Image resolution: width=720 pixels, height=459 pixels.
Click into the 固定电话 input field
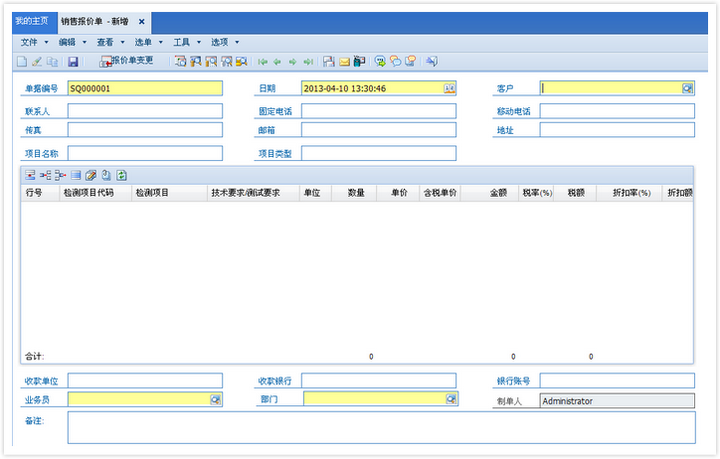pyautogui.click(x=379, y=111)
